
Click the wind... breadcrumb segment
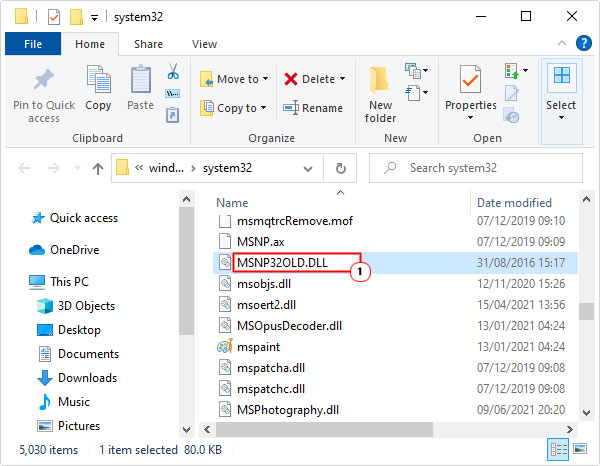tap(166, 168)
